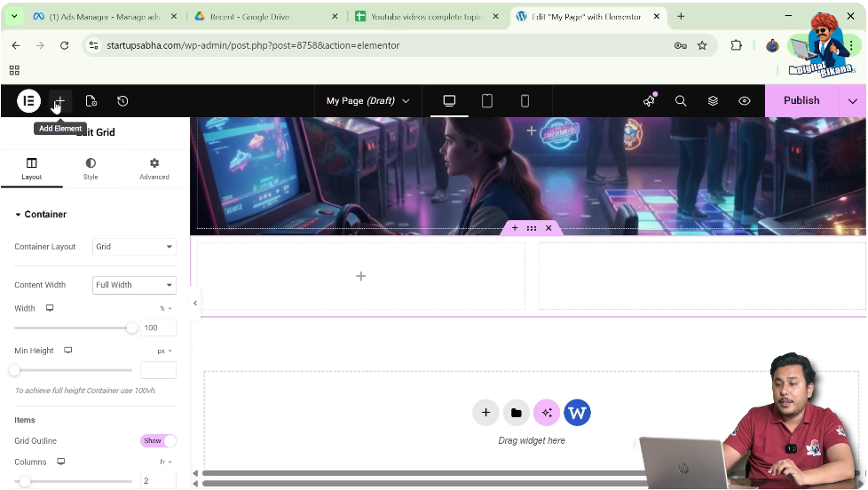Open the Elementor AI sparkle button
The image size is (868, 490).
pos(546,413)
